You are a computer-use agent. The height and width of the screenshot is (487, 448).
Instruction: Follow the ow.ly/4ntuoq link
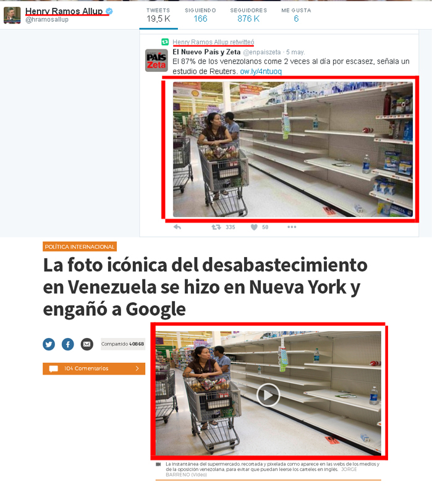(261, 72)
